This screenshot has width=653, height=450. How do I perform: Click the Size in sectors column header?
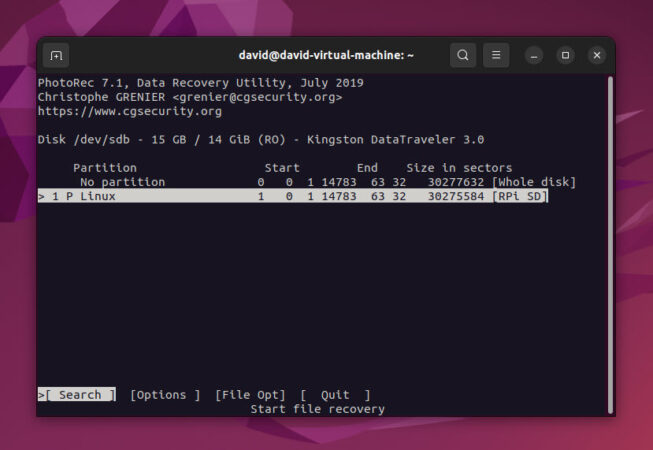(x=459, y=168)
